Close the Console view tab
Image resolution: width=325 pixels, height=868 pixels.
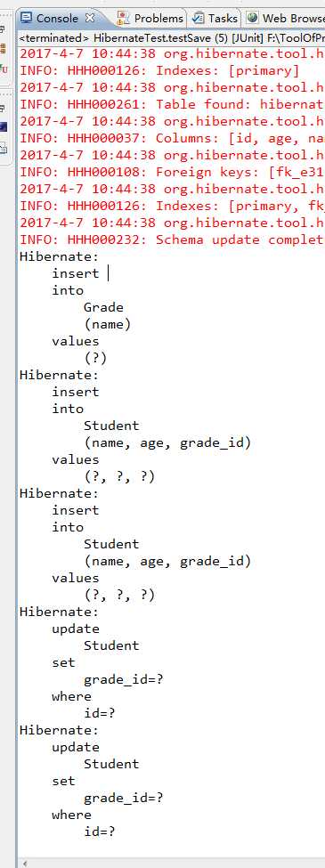coord(90,18)
